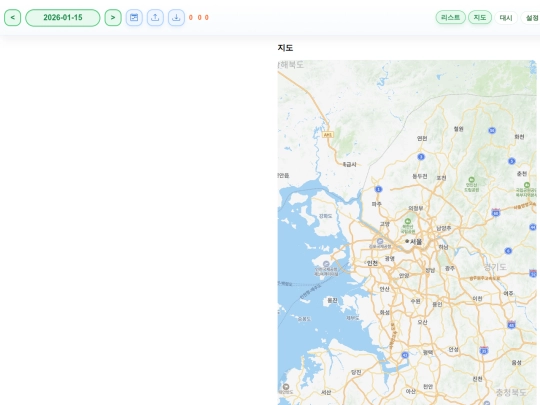Click the 고양 label on the map
The height and width of the screenshot is (405, 540).
click(385, 224)
